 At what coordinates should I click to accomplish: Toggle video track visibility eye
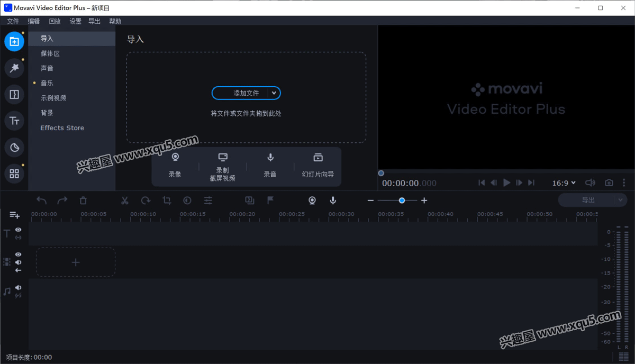[19, 254]
